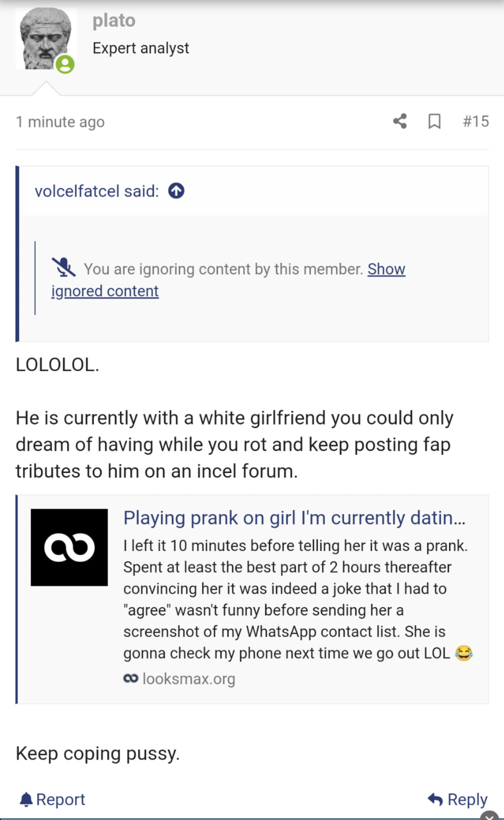The width and height of the screenshot is (504, 820).
Task: Click the bell icon beside Report
Action: [x=26, y=799]
